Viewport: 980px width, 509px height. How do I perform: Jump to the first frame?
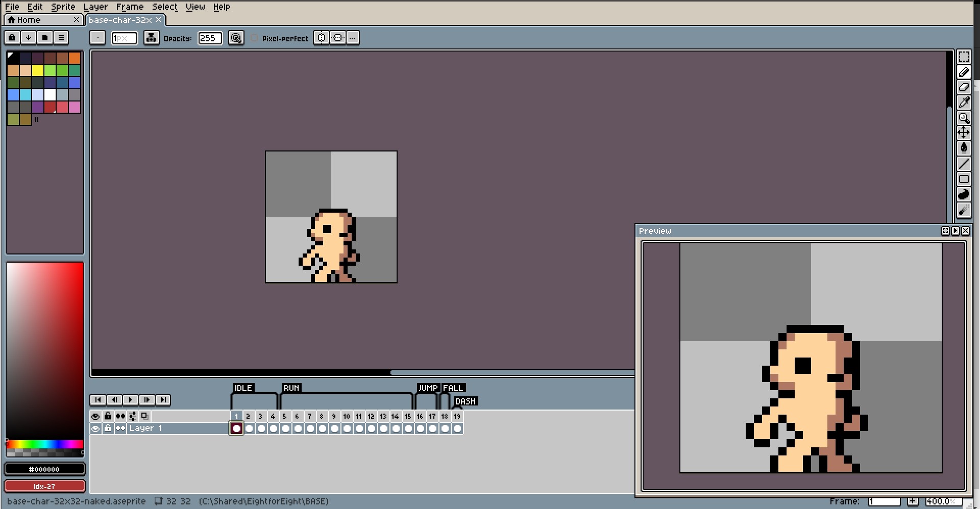point(98,400)
